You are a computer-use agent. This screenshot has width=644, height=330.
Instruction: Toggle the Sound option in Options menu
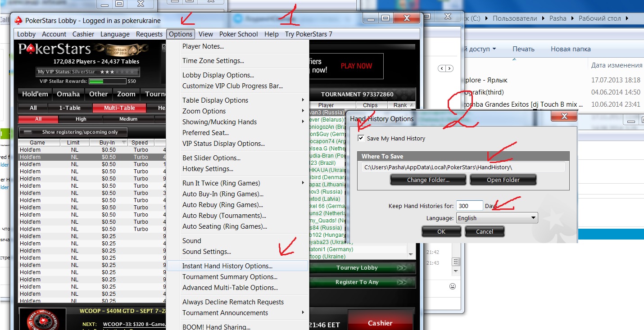pos(192,241)
